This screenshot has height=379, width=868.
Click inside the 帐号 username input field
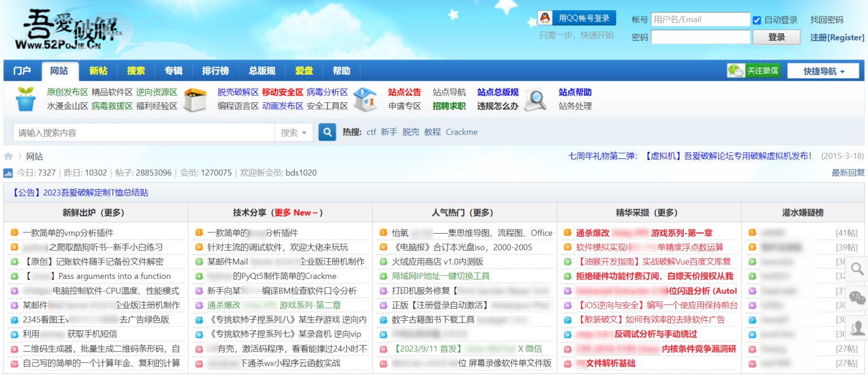coord(700,19)
